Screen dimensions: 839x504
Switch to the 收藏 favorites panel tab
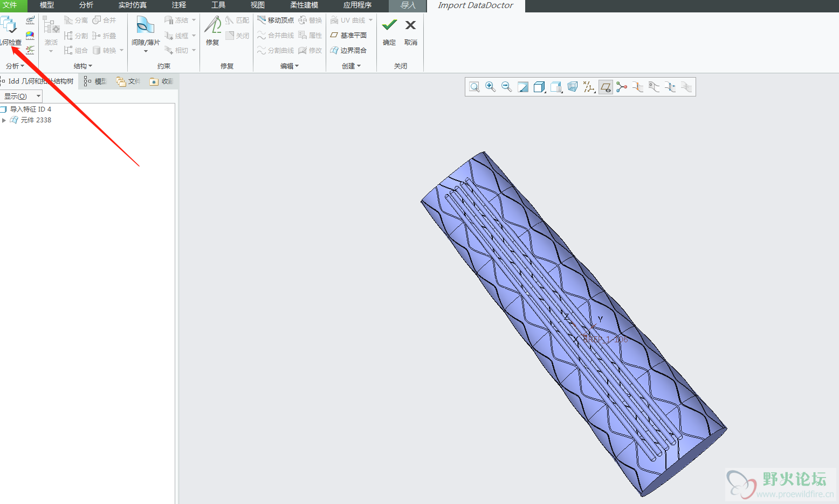tap(161, 81)
